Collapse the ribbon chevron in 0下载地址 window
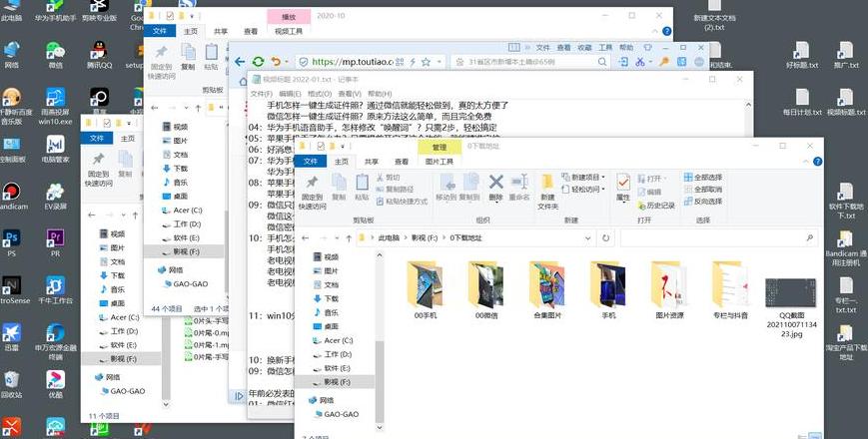Viewport: 868px width, 439px height. coord(805,162)
